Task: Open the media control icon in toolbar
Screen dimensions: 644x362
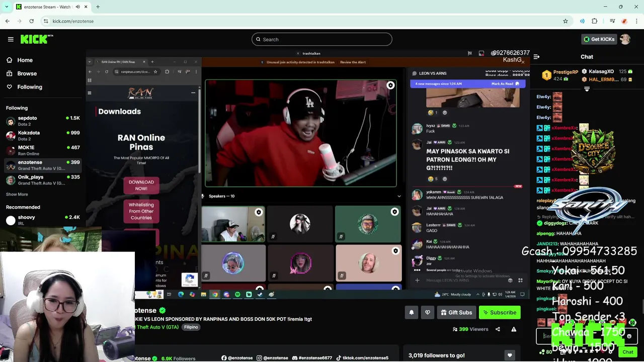Action: [612, 21]
